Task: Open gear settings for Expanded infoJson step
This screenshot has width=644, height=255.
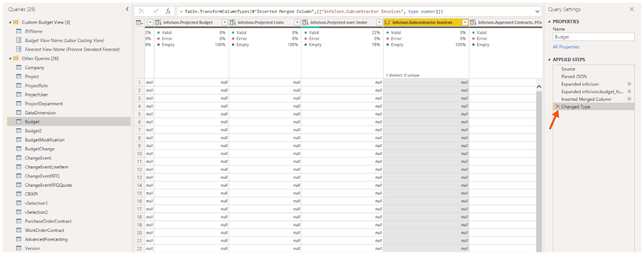Action: [629, 84]
